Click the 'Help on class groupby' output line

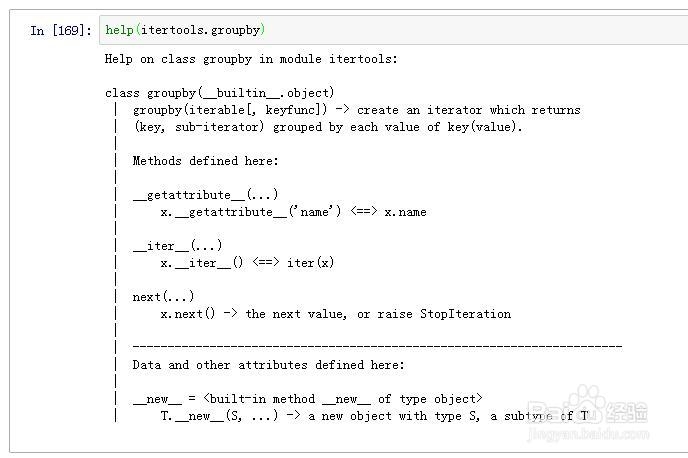tap(251, 59)
